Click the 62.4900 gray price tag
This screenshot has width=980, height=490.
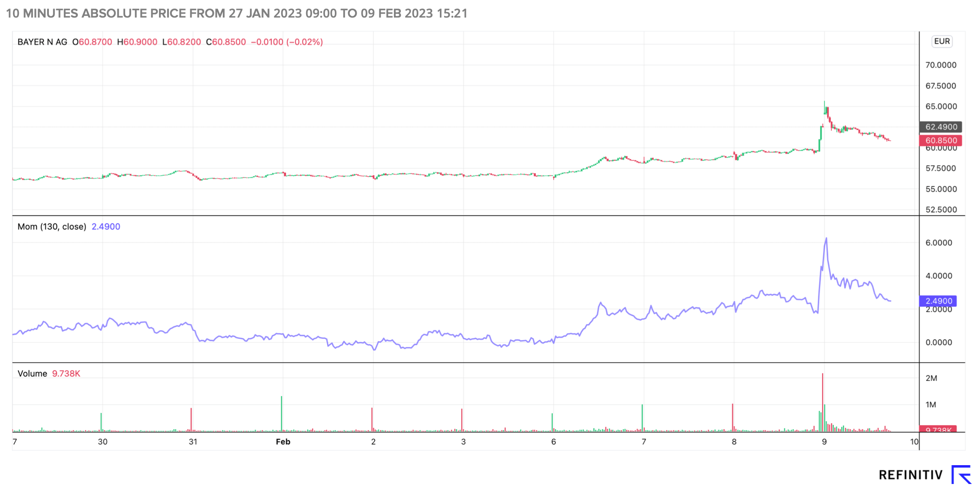tap(941, 127)
